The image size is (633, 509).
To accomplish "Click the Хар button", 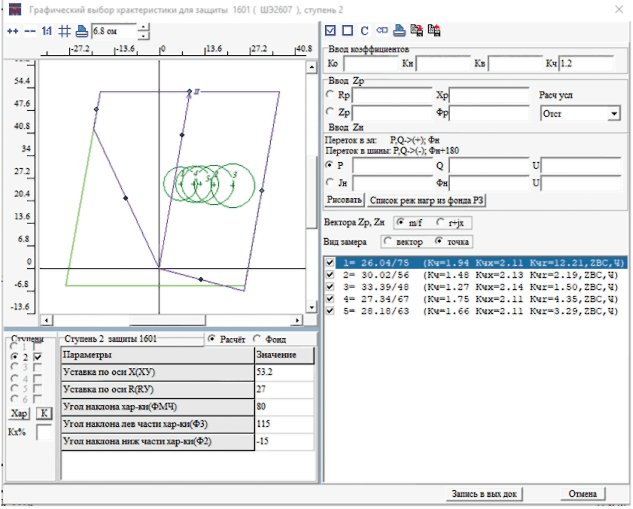I will [x=19, y=414].
